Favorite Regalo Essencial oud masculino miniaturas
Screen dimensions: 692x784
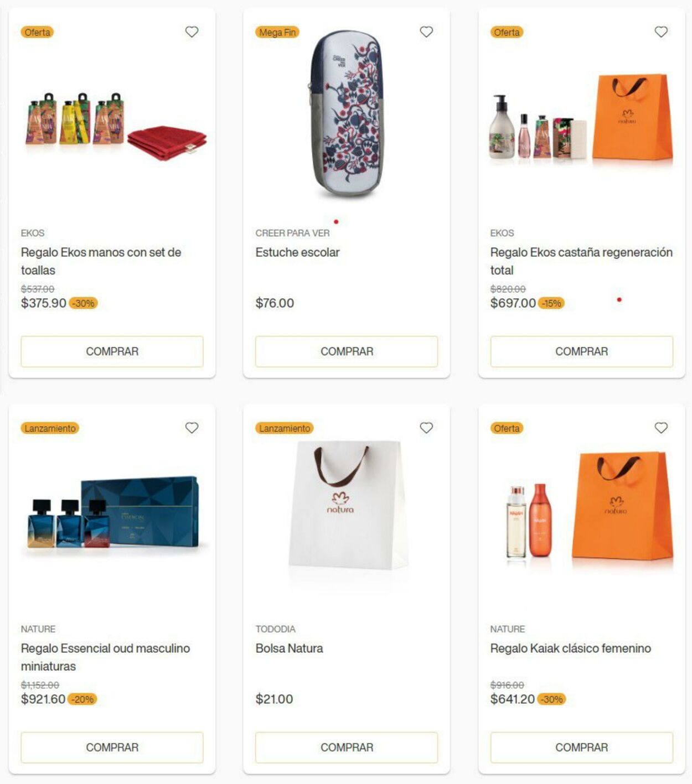pyautogui.click(x=192, y=428)
